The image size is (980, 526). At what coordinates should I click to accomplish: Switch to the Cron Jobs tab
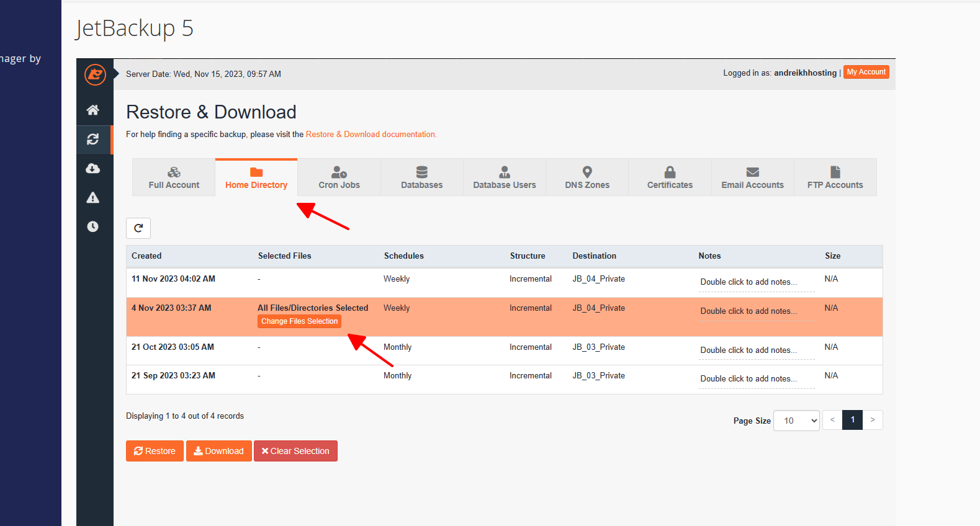[339, 177]
